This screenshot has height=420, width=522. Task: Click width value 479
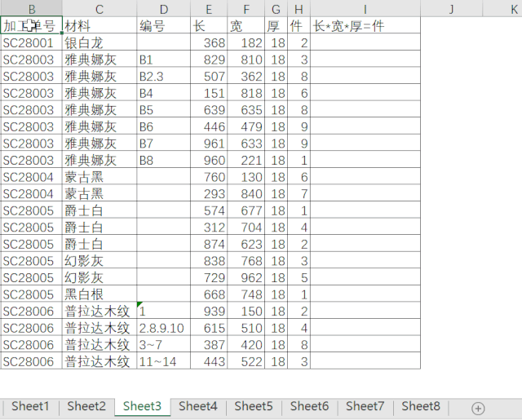click(x=246, y=126)
